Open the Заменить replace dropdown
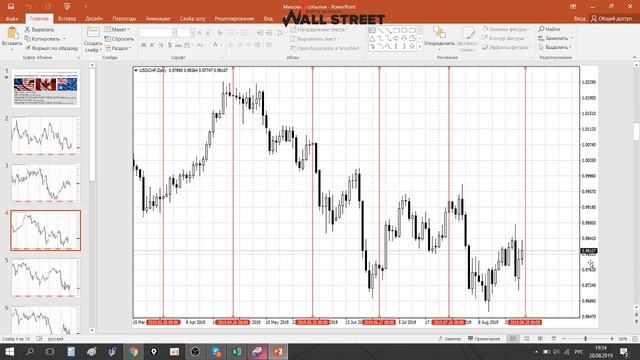The height and width of the screenshot is (360, 640). (556, 38)
